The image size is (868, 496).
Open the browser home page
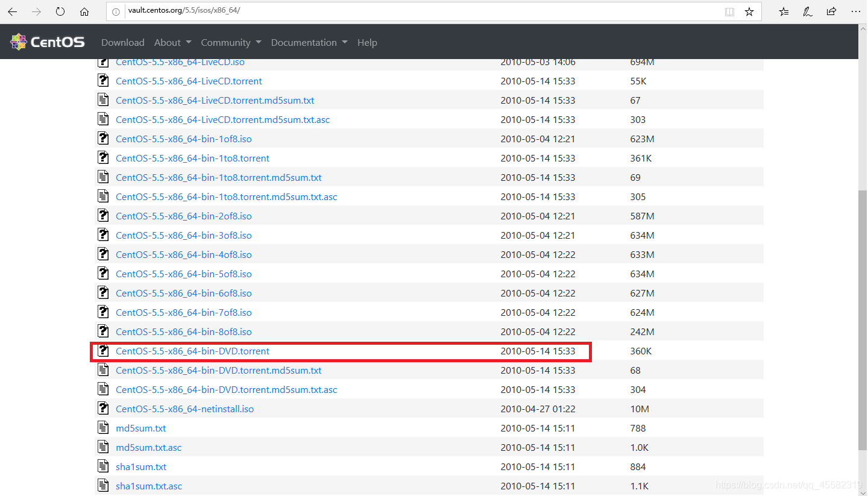click(x=84, y=11)
